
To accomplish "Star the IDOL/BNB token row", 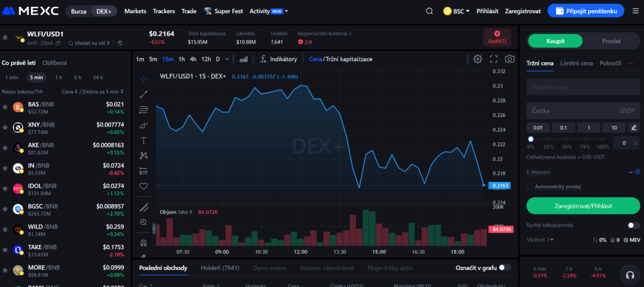I will pos(5,189).
